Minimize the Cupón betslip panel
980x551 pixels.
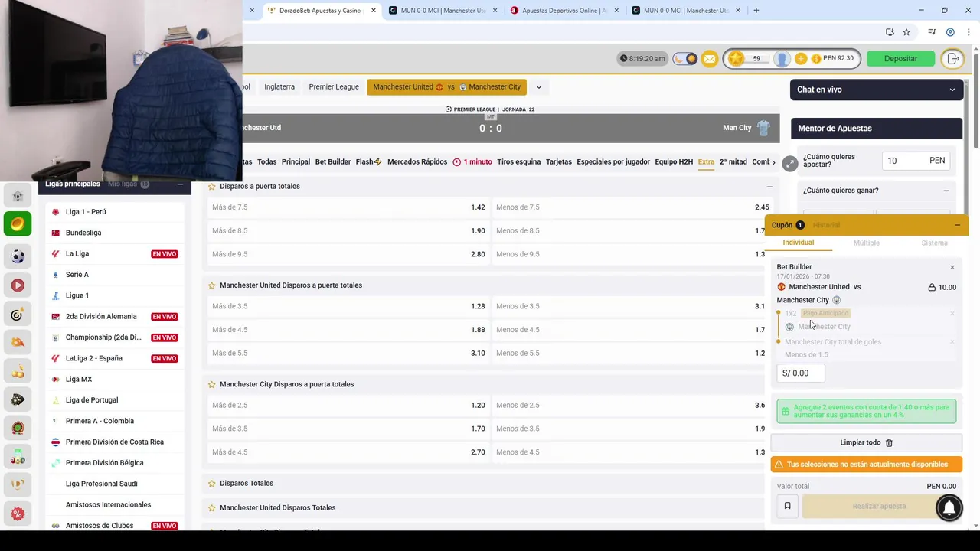point(957,225)
